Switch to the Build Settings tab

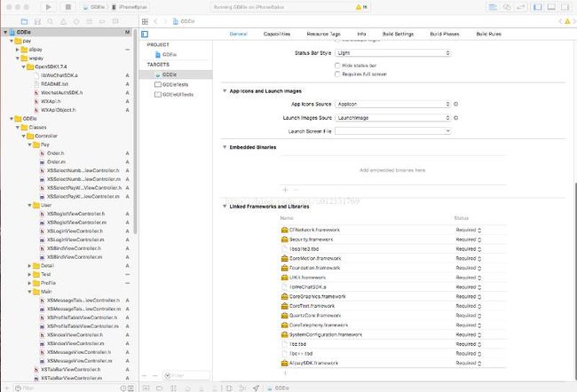click(398, 34)
